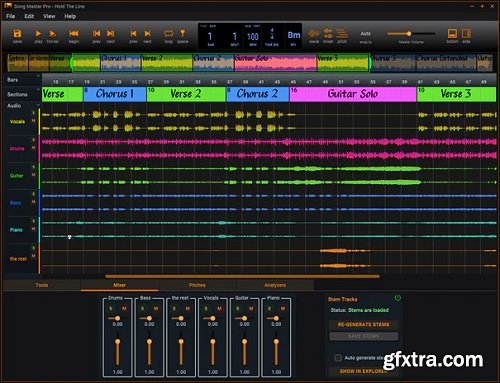Select the Verse 2 section block
Viewport: 500px width, 383px height.
point(186,94)
